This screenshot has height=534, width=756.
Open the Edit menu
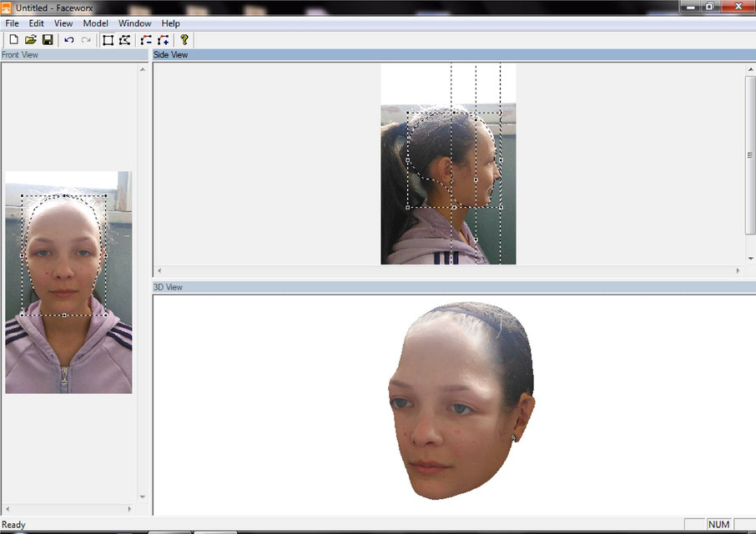pyautogui.click(x=36, y=23)
